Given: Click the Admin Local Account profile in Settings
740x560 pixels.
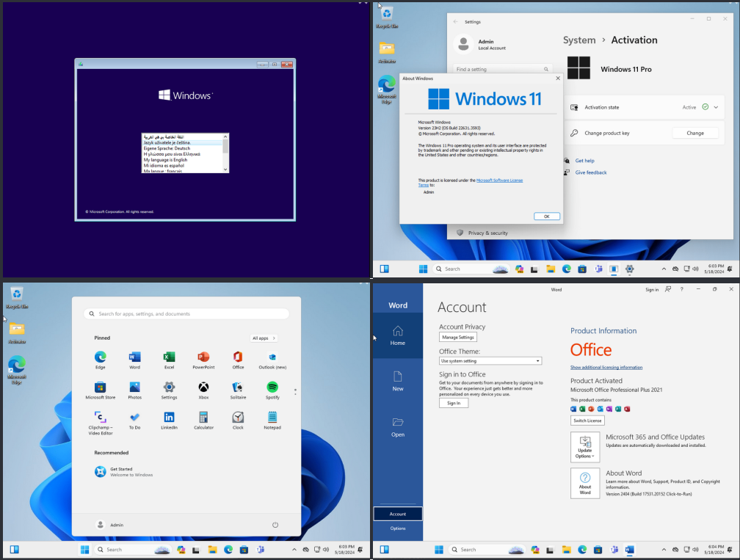Looking at the screenshot, I should click(x=480, y=44).
